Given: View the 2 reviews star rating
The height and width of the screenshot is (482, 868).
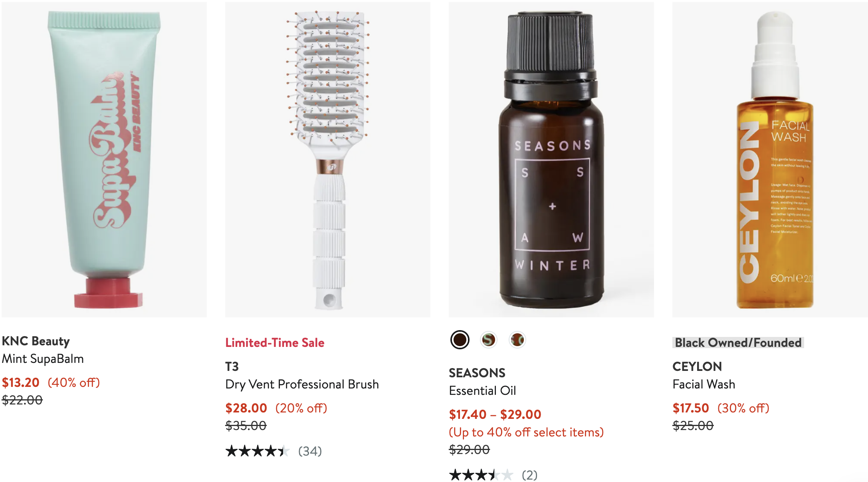Looking at the screenshot, I should pos(493,475).
